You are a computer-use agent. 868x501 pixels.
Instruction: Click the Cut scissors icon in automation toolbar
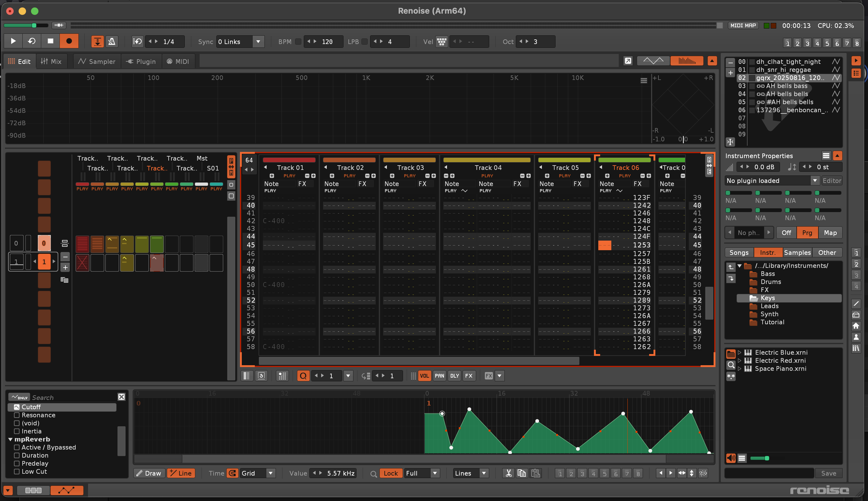coord(508,473)
